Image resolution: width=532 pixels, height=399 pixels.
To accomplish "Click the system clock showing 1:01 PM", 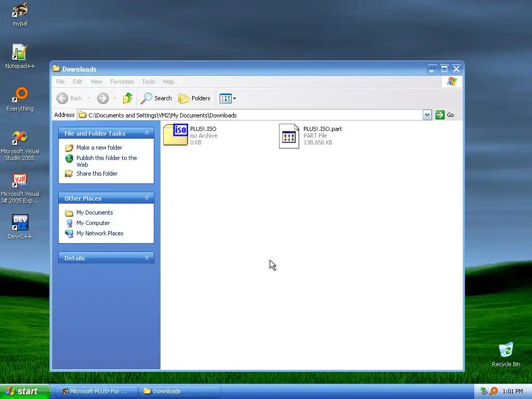I will point(513,391).
